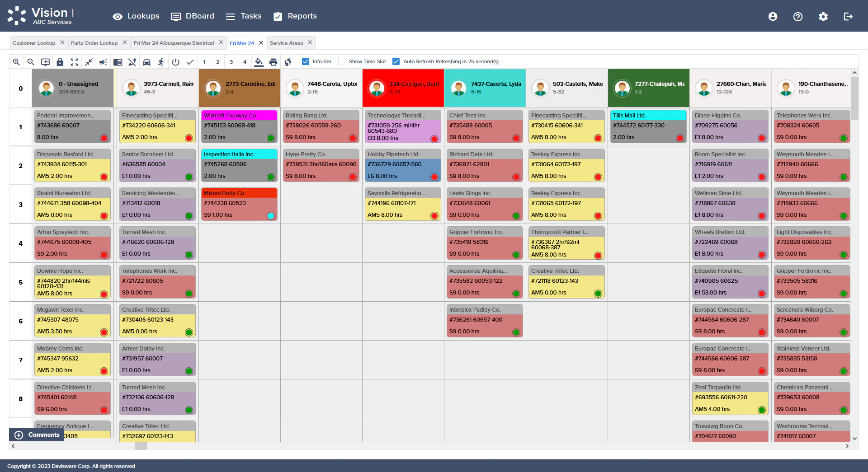Select the Zoom Out tool

(31, 61)
